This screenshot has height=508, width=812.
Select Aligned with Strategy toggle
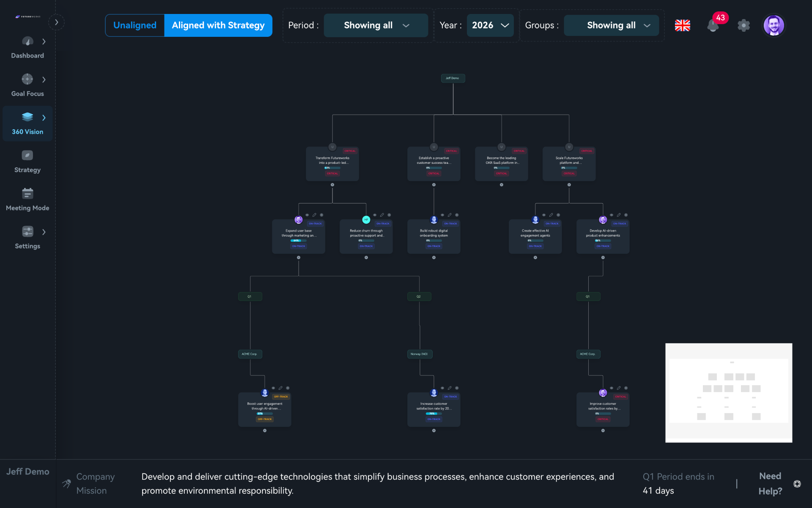point(218,25)
